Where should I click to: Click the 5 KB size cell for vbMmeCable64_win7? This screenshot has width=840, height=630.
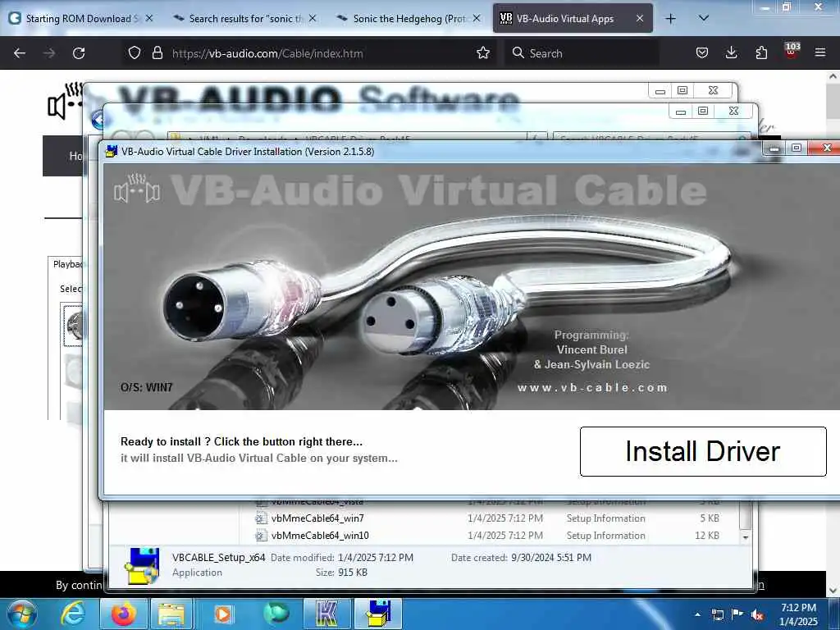pos(710,518)
